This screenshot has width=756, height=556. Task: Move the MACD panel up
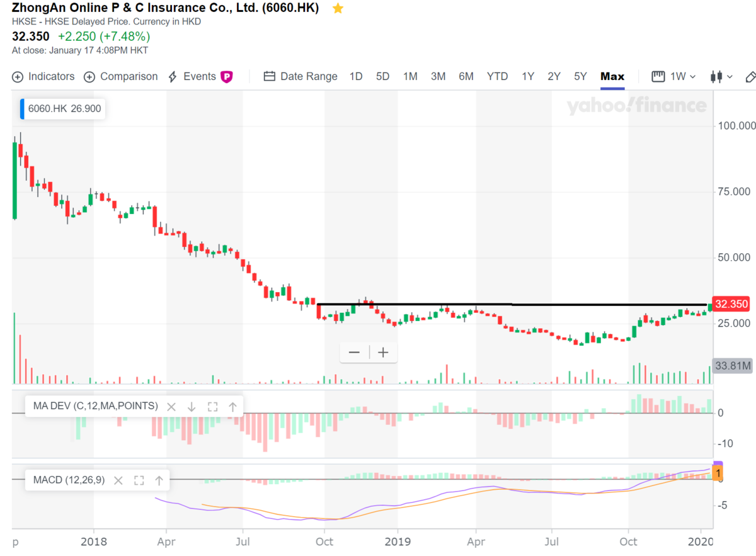click(159, 480)
